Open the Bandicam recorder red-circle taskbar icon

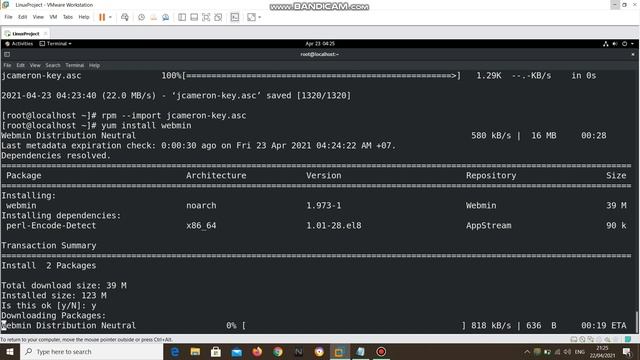click(x=381, y=351)
